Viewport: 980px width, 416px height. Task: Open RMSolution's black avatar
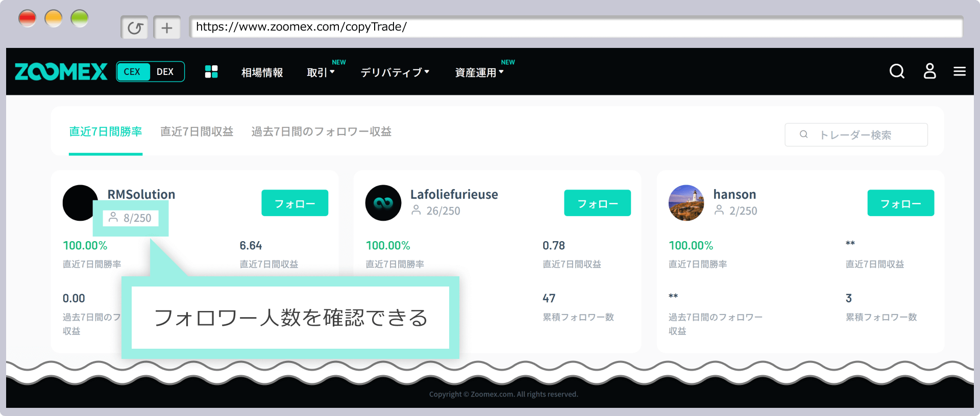click(x=80, y=202)
